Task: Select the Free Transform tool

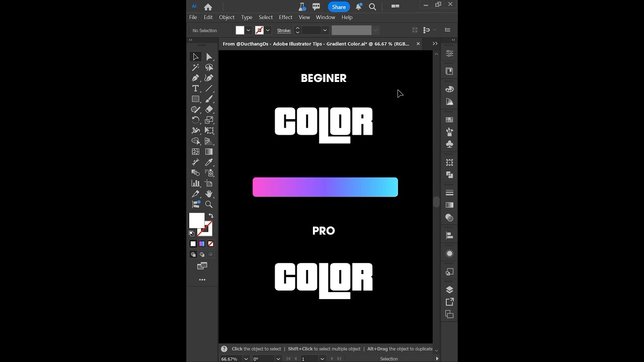Action: 209,131
